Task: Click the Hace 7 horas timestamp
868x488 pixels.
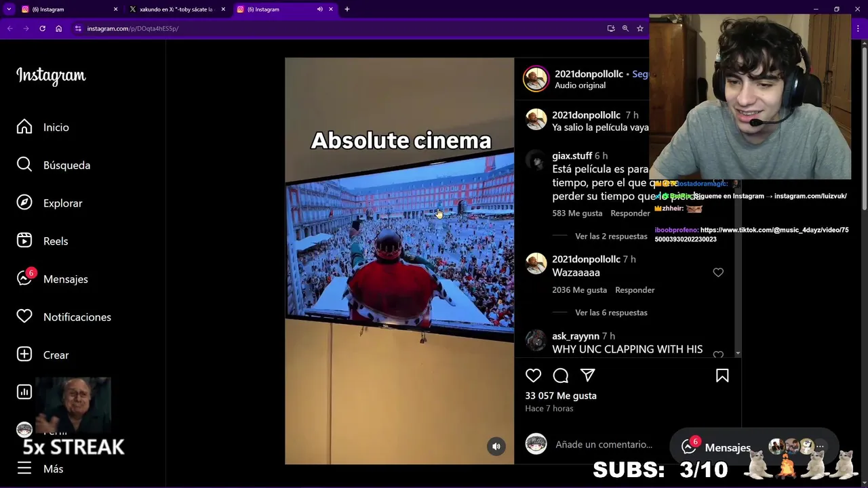Action: [549, 409]
